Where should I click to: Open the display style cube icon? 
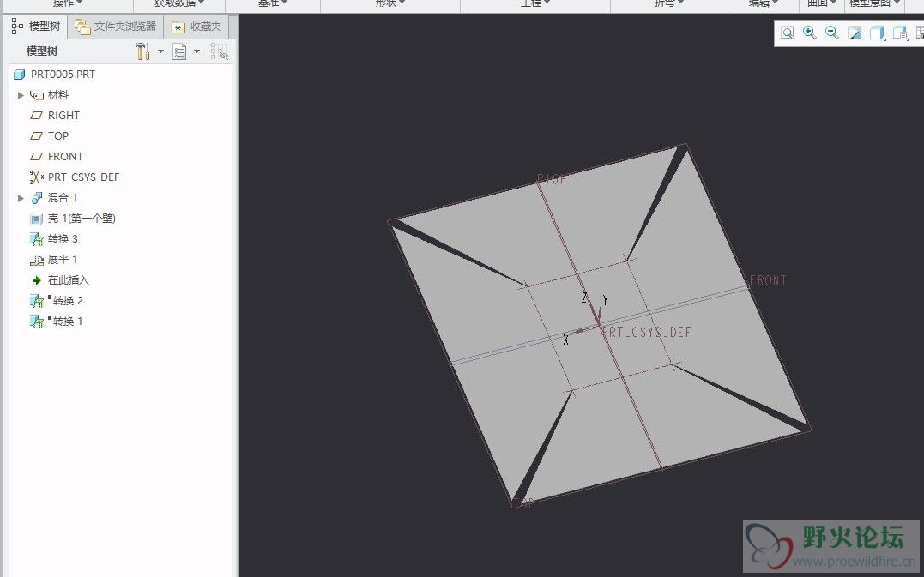(x=877, y=33)
